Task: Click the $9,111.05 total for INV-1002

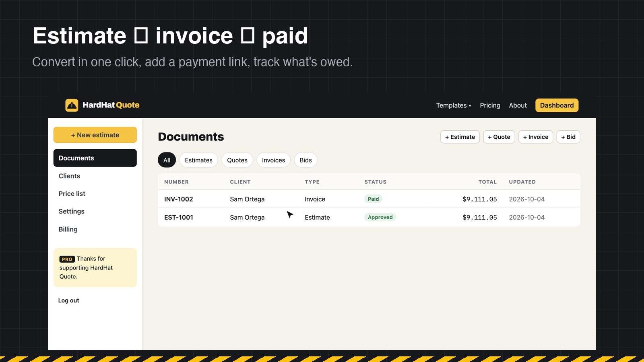Action: (480, 199)
